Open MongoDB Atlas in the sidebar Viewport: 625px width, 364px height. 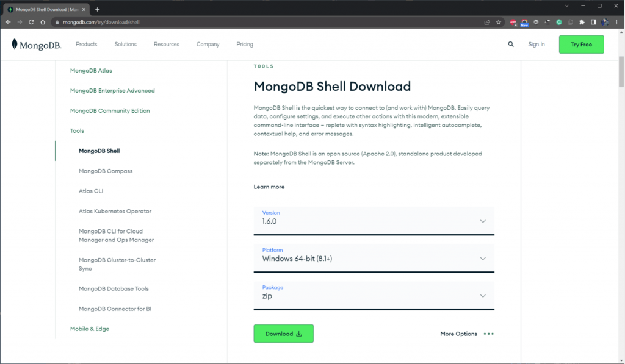(x=91, y=71)
